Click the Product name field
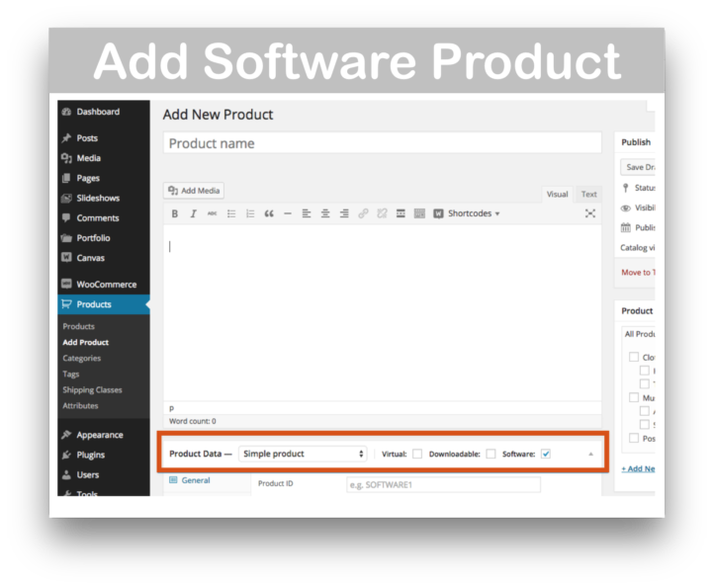 (382, 143)
